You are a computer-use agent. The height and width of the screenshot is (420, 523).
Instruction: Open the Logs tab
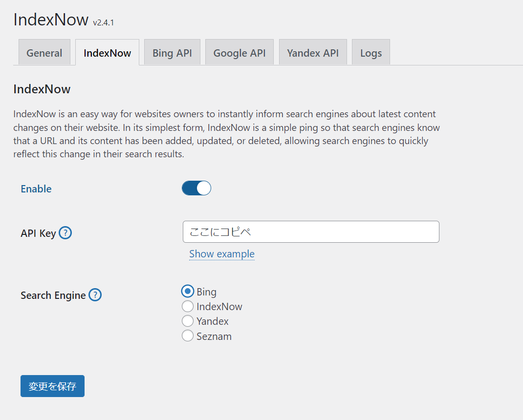coord(370,52)
